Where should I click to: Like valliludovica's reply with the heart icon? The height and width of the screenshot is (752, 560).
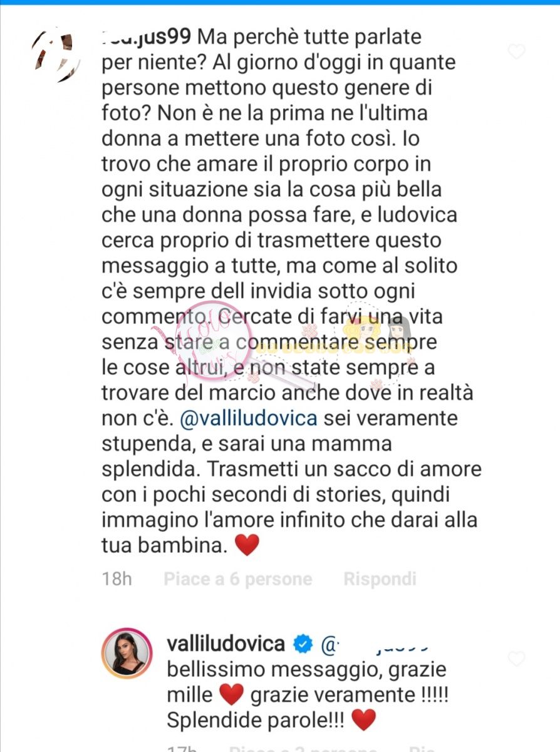coord(516,659)
